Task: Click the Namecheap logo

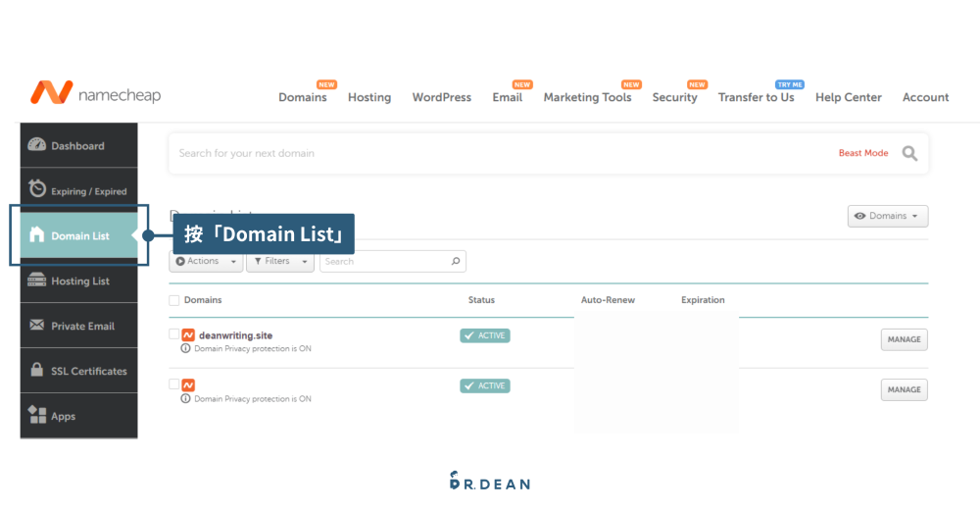Action: (95, 94)
